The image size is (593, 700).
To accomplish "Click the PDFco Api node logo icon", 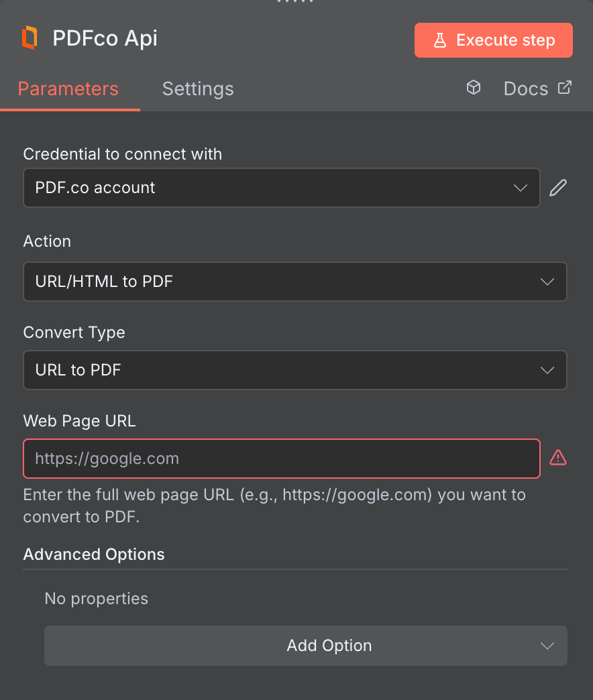I will point(30,38).
